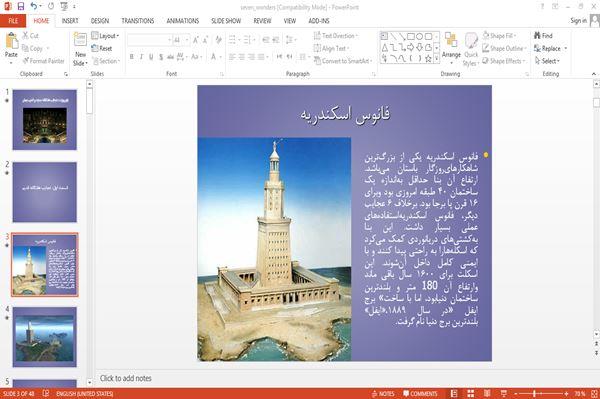Screen dimensions: 600x399
Task: Switch to the INSERT tab
Action: click(70, 21)
